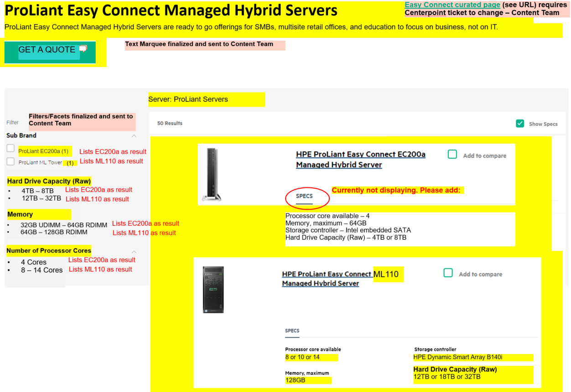
Task: Check the ProLiant EC200a sub brand filter
Action: tap(10, 149)
